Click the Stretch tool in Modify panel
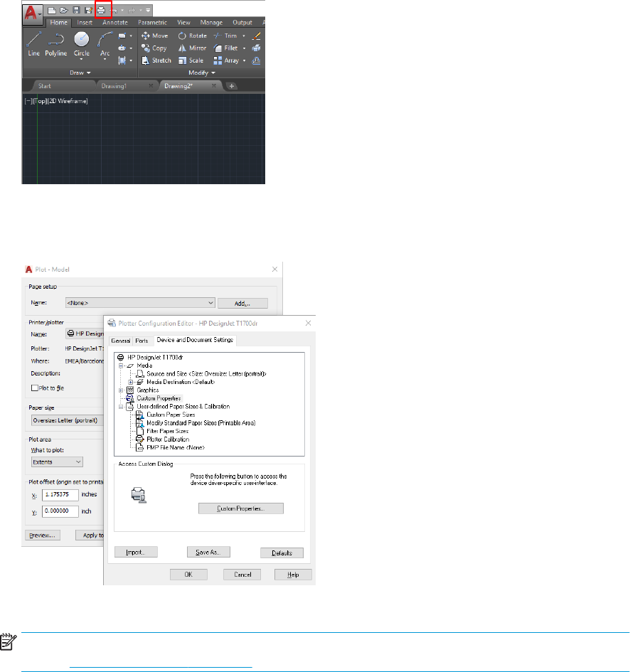 (156, 60)
